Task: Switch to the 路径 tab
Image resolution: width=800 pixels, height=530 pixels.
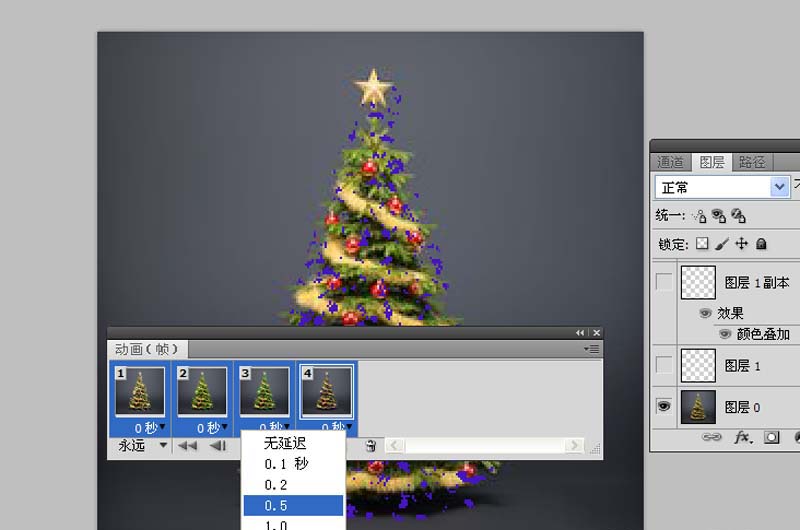Action: [752, 162]
